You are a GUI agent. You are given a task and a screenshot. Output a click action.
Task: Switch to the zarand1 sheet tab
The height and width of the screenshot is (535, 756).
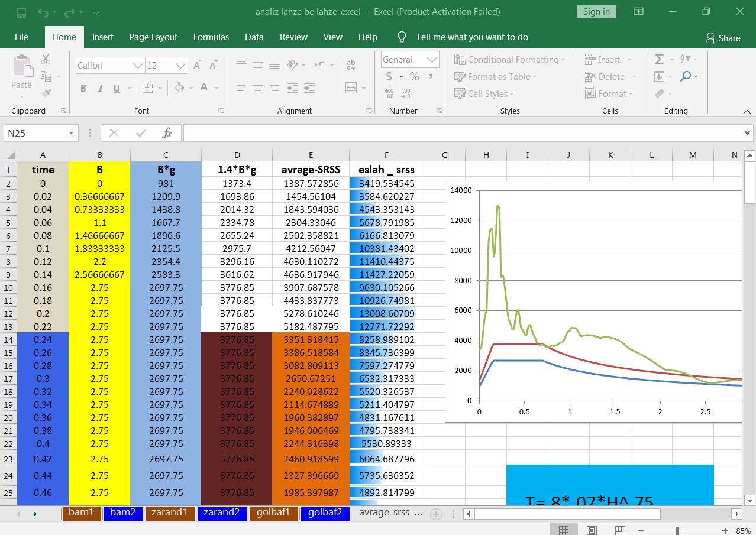(x=169, y=513)
